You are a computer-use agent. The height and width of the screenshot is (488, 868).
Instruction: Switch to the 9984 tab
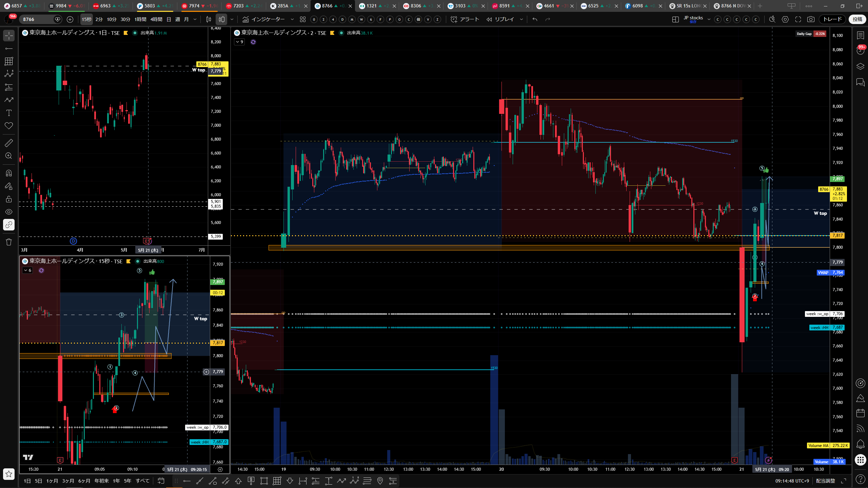tap(66, 6)
